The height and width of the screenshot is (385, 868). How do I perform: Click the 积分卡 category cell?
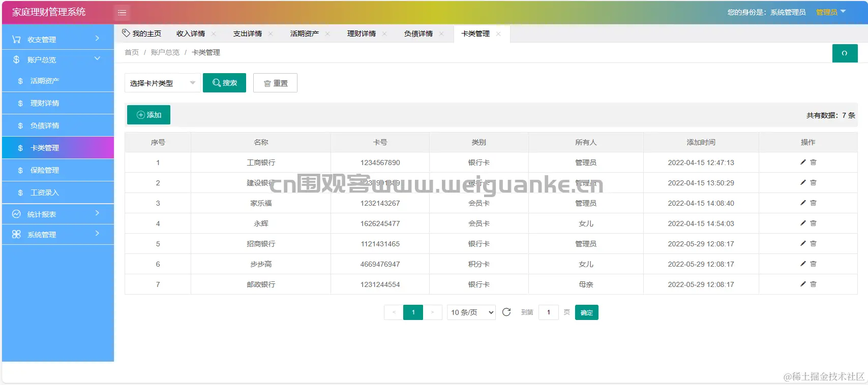(x=478, y=264)
